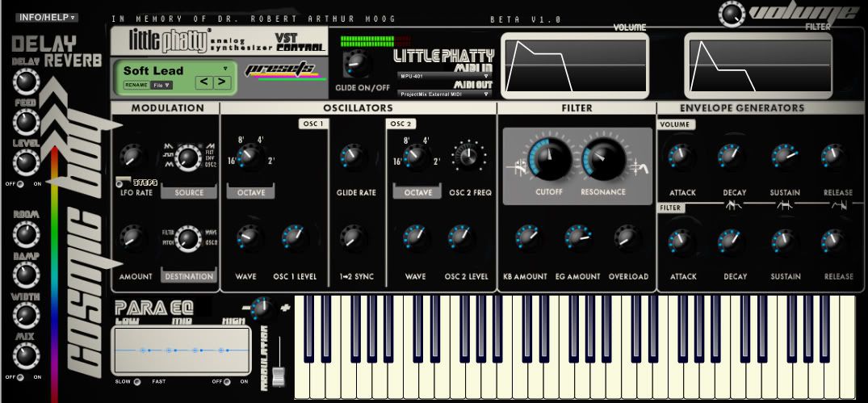Click the filter envelope Decay knob

tap(732, 242)
